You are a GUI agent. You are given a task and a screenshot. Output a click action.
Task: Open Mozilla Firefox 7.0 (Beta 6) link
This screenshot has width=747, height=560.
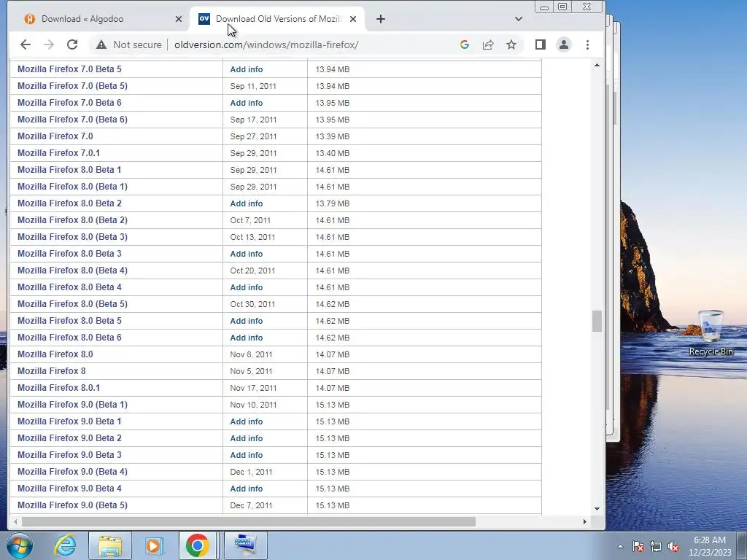click(x=72, y=120)
